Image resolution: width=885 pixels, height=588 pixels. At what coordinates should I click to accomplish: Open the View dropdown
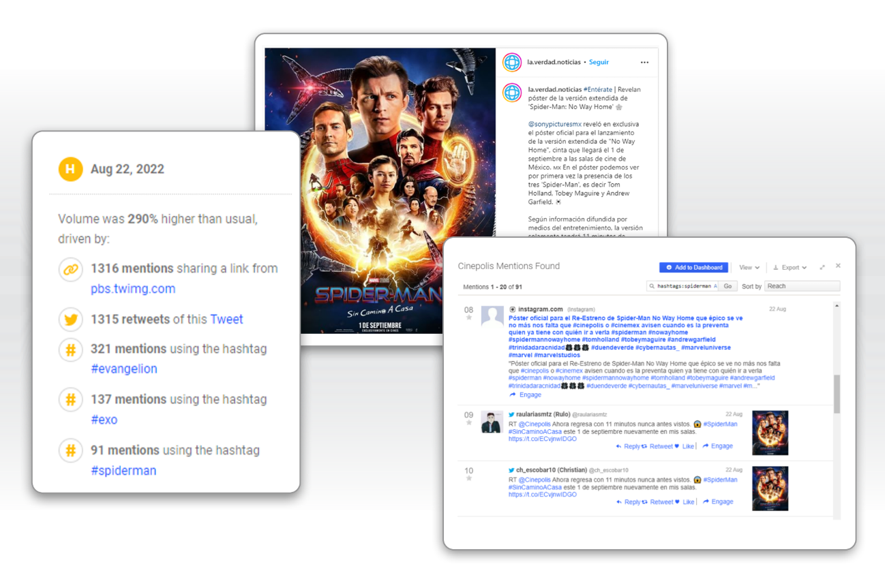pos(749,268)
